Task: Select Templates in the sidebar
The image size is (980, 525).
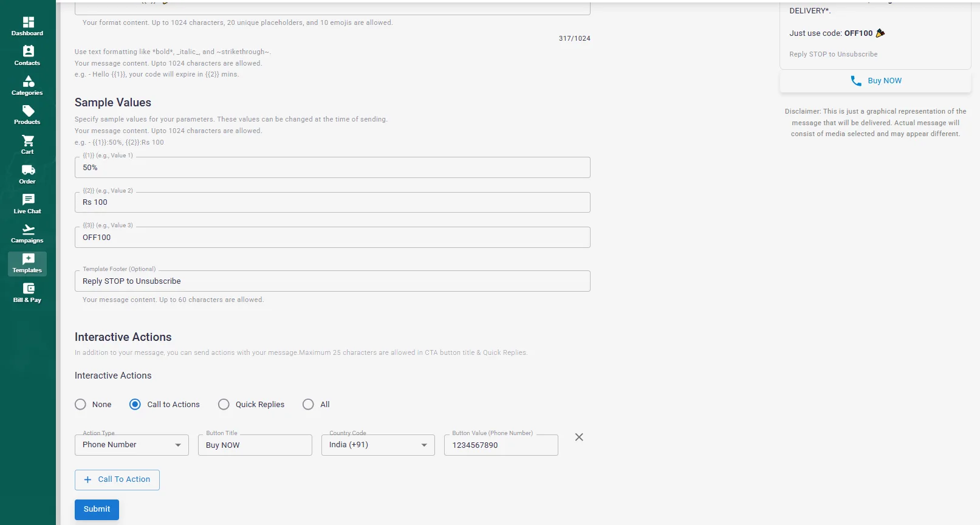Action: pos(27,264)
